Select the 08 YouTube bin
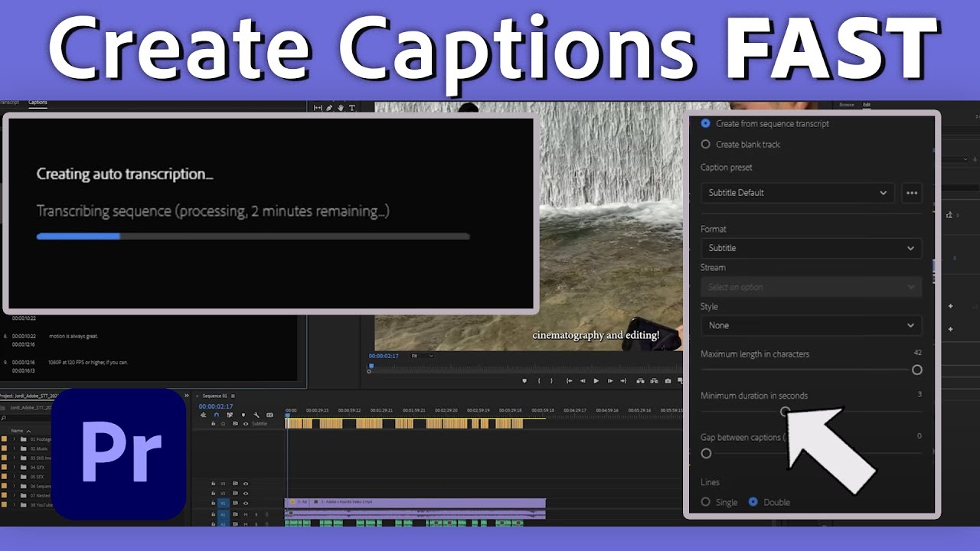 (41, 505)
